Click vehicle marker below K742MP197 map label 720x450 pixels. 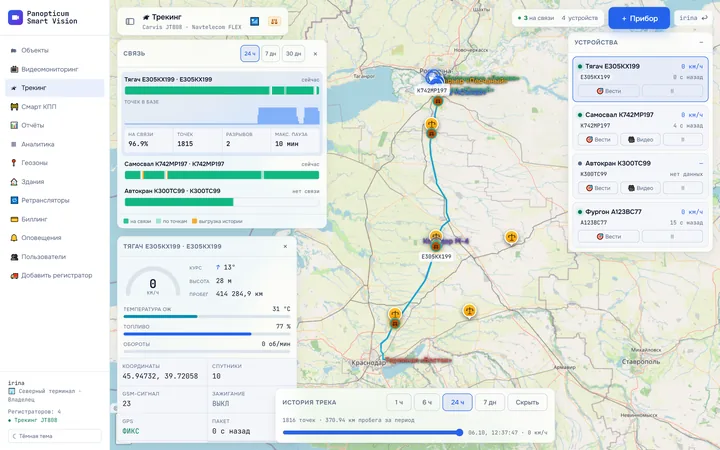coord(438,101)
